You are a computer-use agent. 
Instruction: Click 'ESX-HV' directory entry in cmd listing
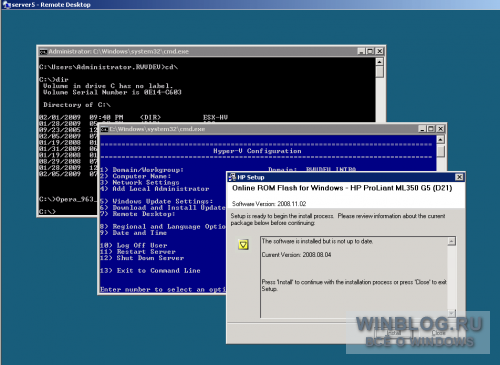pos(215,117)
